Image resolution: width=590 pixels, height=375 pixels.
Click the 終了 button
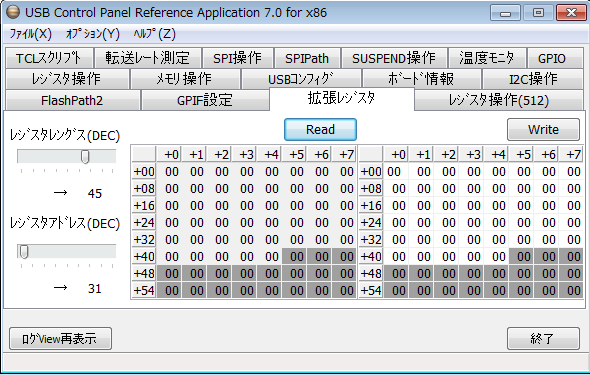coord(543,339)
